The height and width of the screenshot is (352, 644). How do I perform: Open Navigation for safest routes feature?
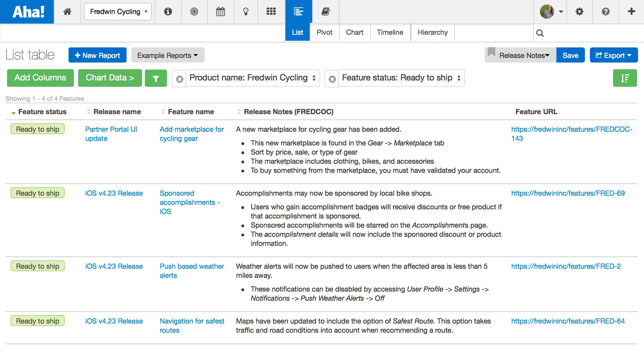tap(192, 326)
